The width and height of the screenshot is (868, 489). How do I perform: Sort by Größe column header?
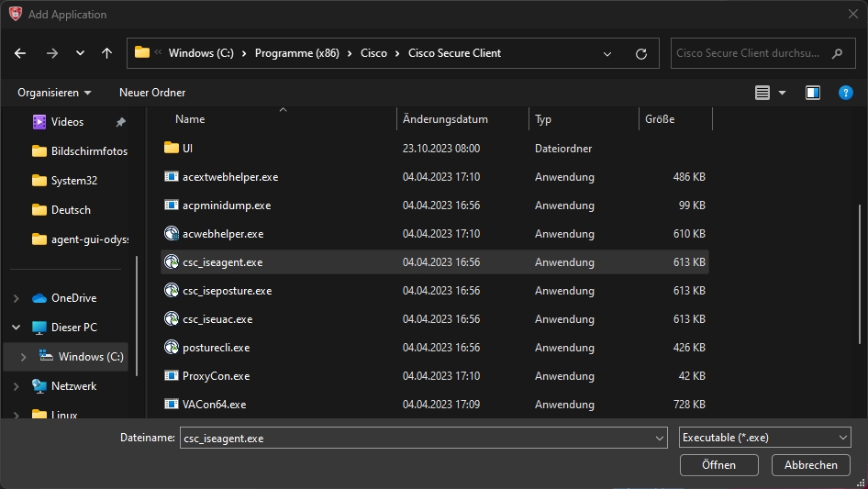click(660, 119)
